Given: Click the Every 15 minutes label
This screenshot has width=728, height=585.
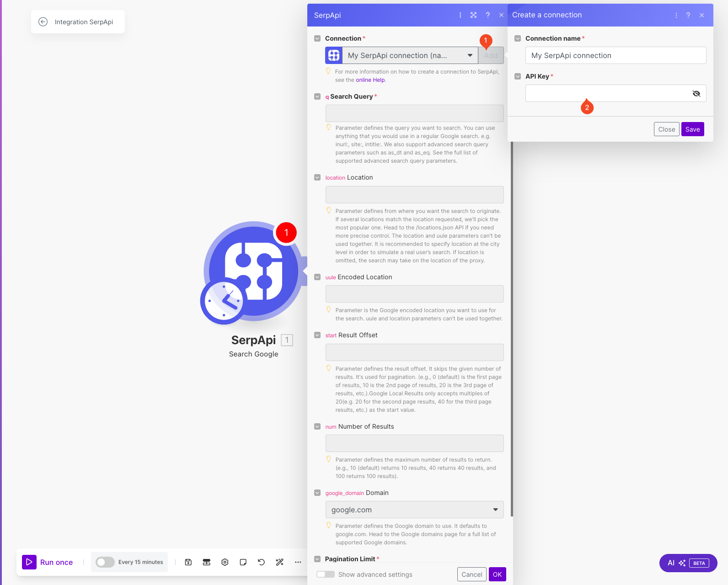Looking at the screenshot, I should [140, 562].
